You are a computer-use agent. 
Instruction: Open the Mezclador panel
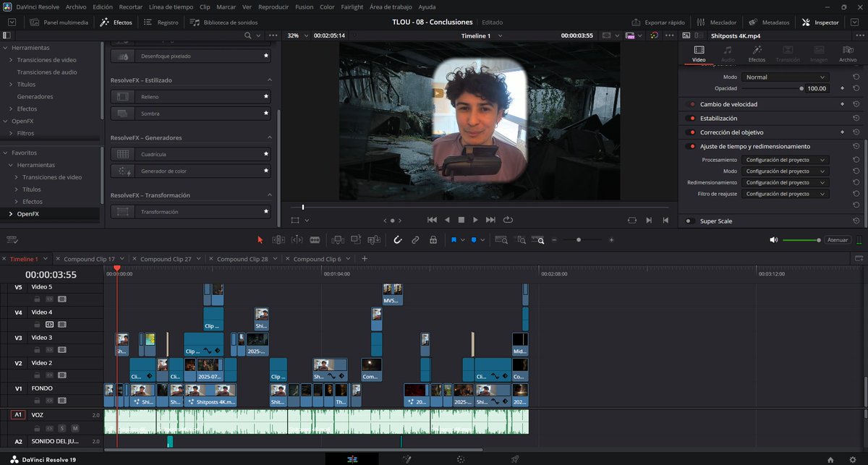pos(716,22)
